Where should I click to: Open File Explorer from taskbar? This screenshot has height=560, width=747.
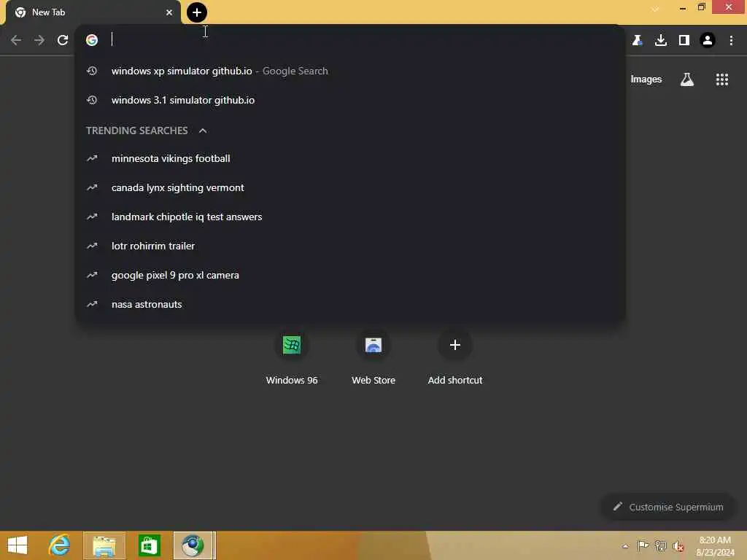tap(104, 545)
